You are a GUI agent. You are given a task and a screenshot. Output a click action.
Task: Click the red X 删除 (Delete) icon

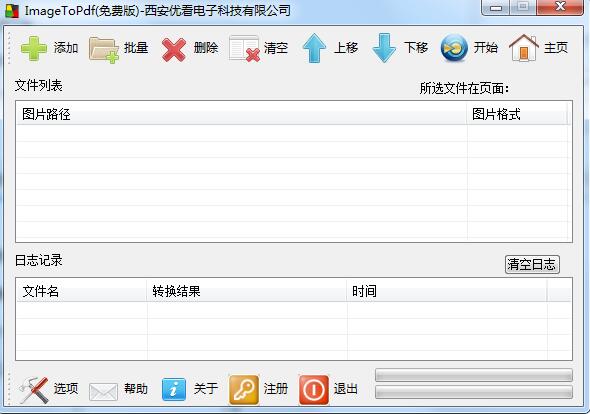click(173, 49)
